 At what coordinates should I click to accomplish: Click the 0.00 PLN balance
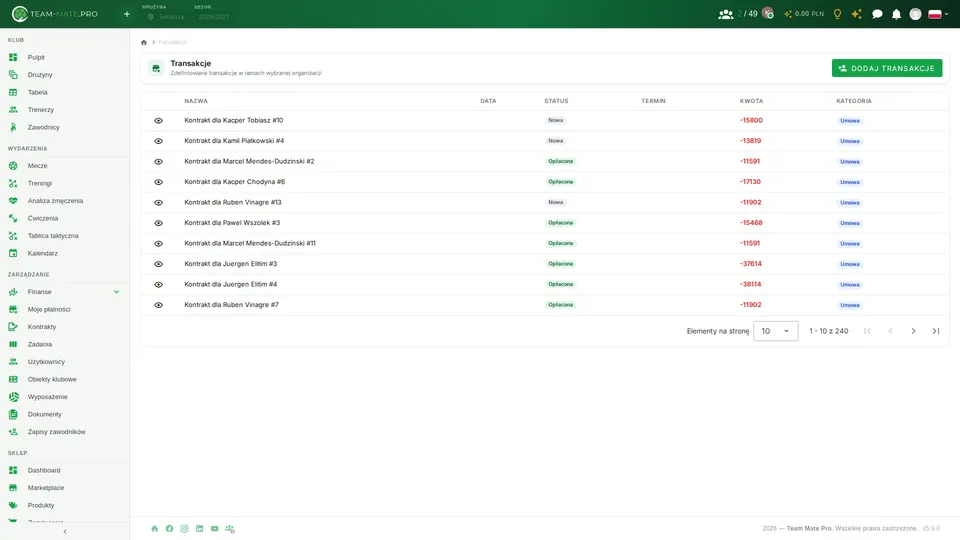(x=804, y=13)
